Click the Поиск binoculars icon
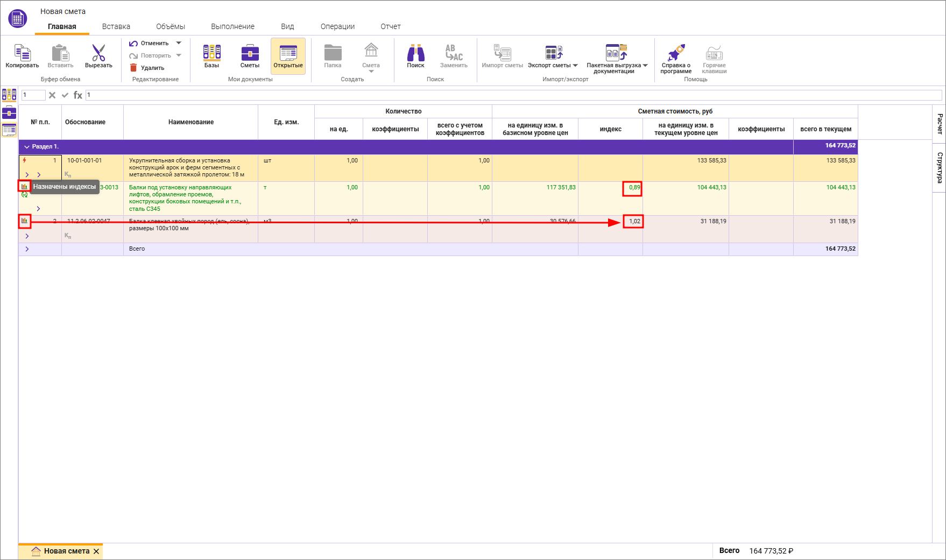The width and height of the screenshot is (946, 560). [x=415, y=54]
